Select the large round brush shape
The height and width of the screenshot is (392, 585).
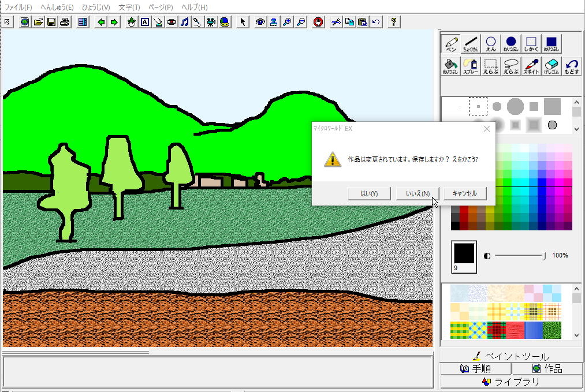[515, 106]
